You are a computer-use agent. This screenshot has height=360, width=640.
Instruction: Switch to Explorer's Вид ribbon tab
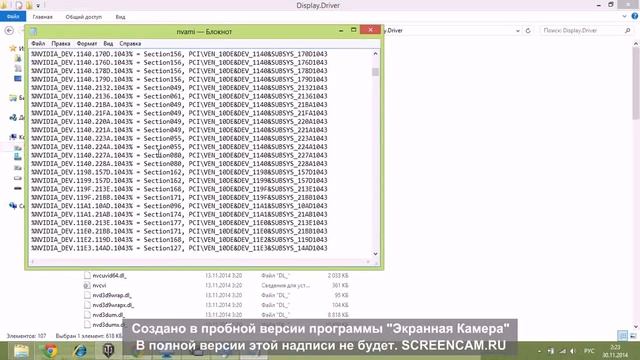point(120,17)
